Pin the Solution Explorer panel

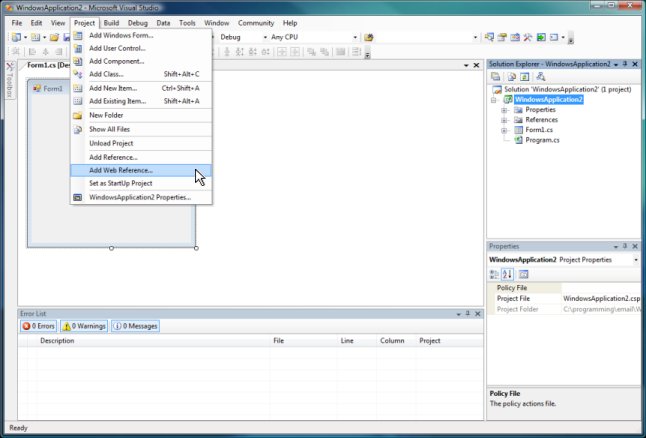point(625,64)
